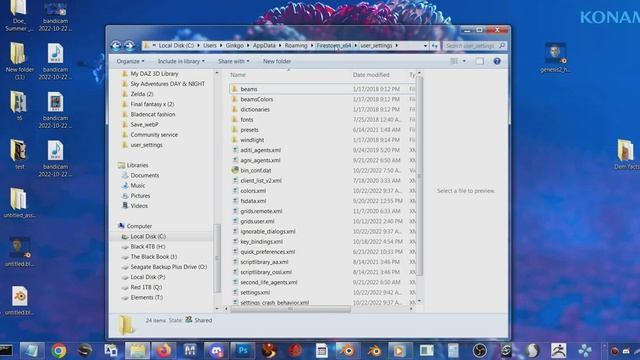The width and height of the screenshot is (640, 360).
Task: Open My DAZ 3D Library in sidebar
Action: pos(154,74)
